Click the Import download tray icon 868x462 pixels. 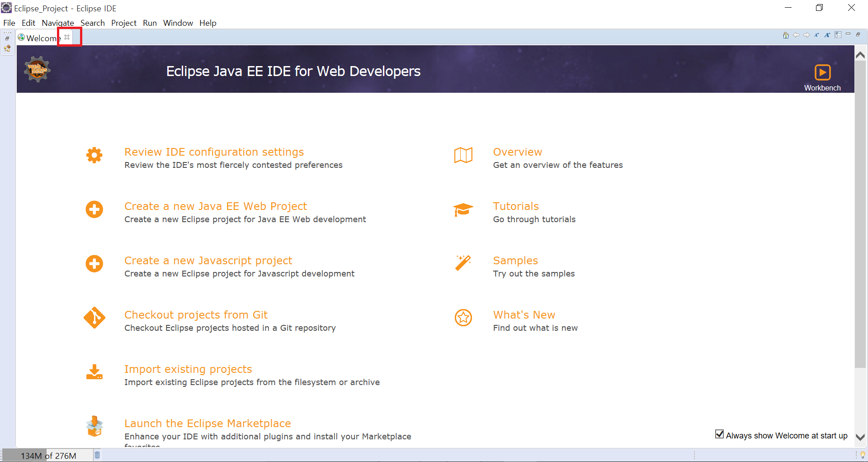[94, 372]
